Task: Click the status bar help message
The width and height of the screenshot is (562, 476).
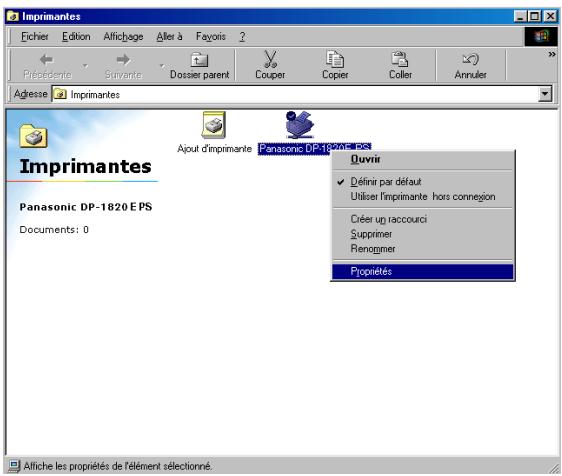Action: (x=118, y=466)
